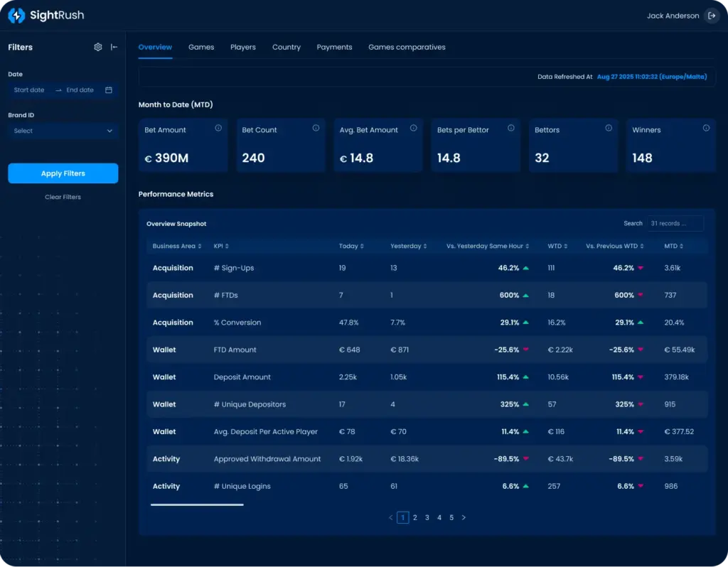Image resolution: width=728 pixels, height=567 pixels.
Task: Expand the Brand ID select dropdown
Action: click(63, 131)
